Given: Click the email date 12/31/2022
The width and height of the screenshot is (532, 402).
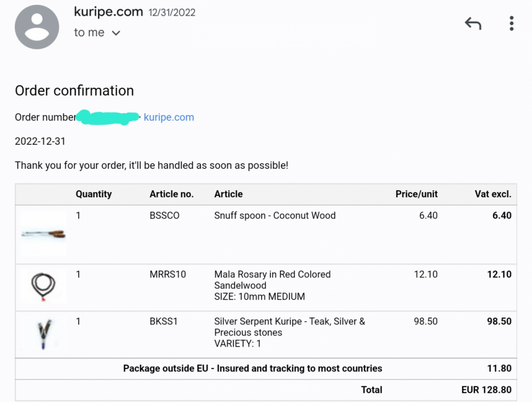Looking at the screenshot, I should tap(172, 13).
